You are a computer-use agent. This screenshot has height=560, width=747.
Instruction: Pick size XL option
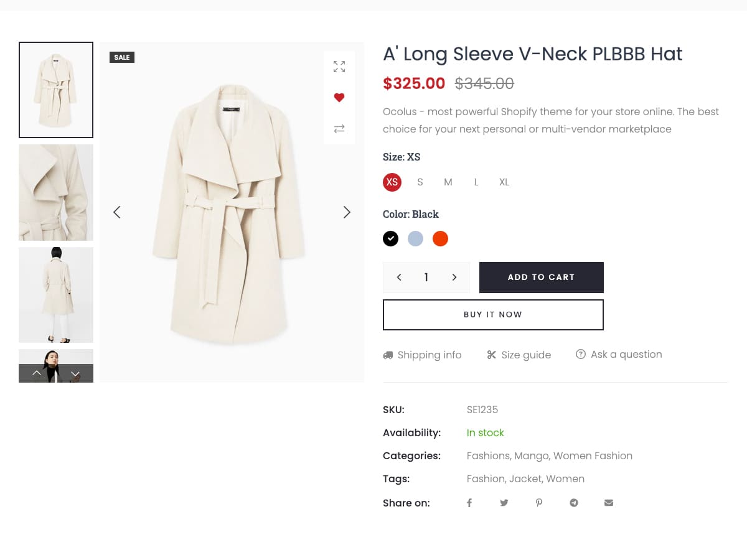[x=504, y=182]
